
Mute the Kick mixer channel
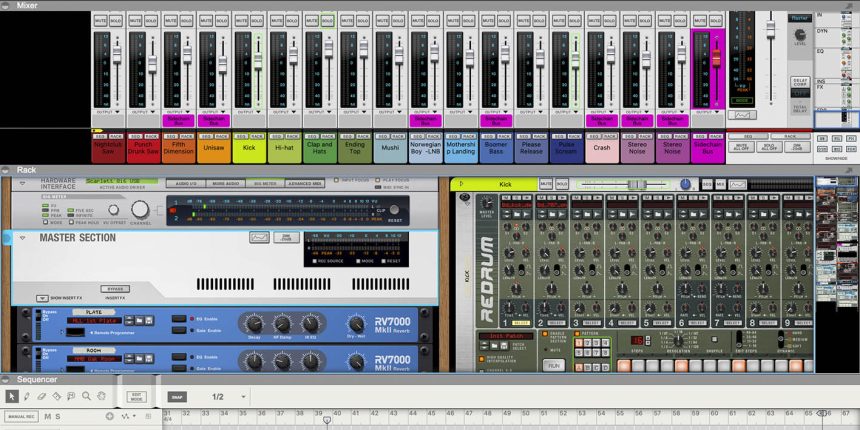(241, 19)
